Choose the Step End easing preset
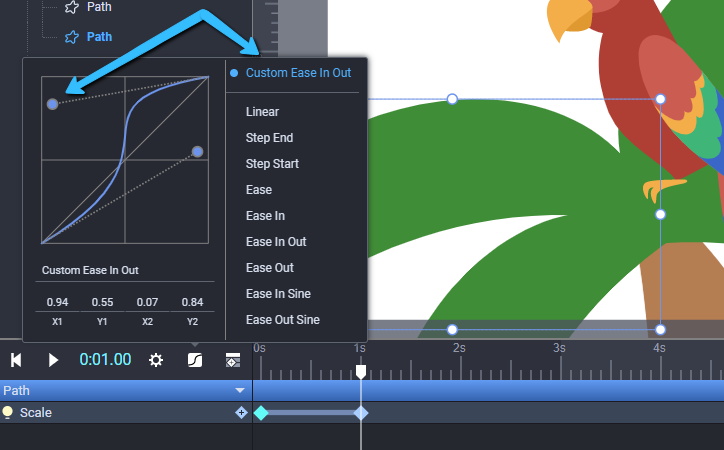 [269, 138]
